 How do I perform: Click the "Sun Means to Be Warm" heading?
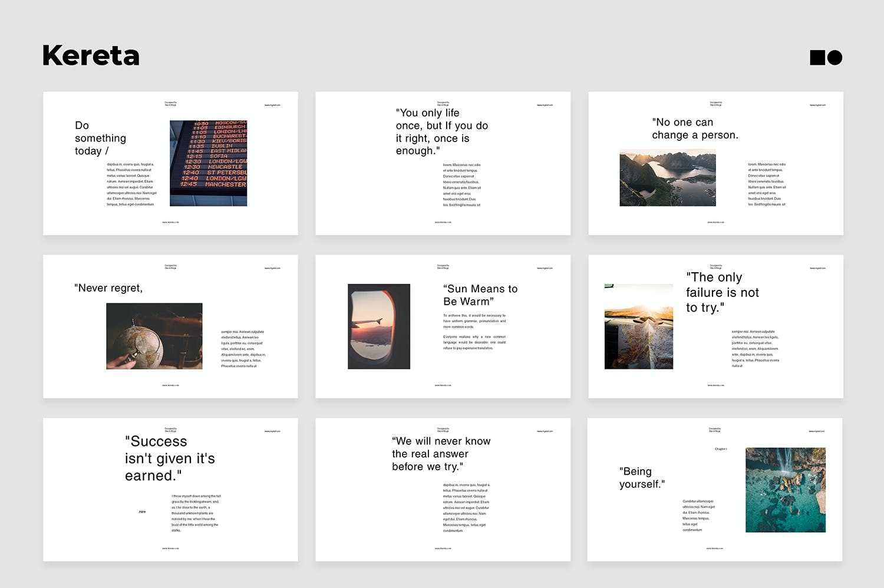pyautogui.click(x=480, y=295)
